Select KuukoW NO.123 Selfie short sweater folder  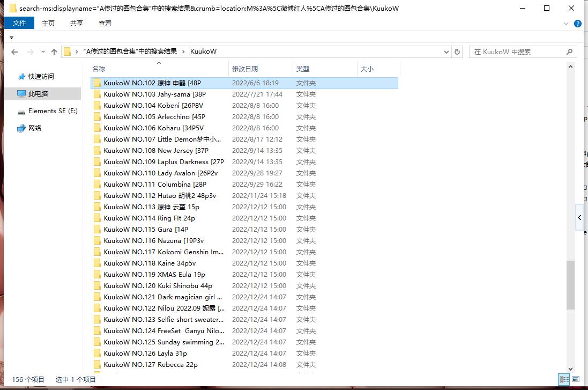[244, 319]
